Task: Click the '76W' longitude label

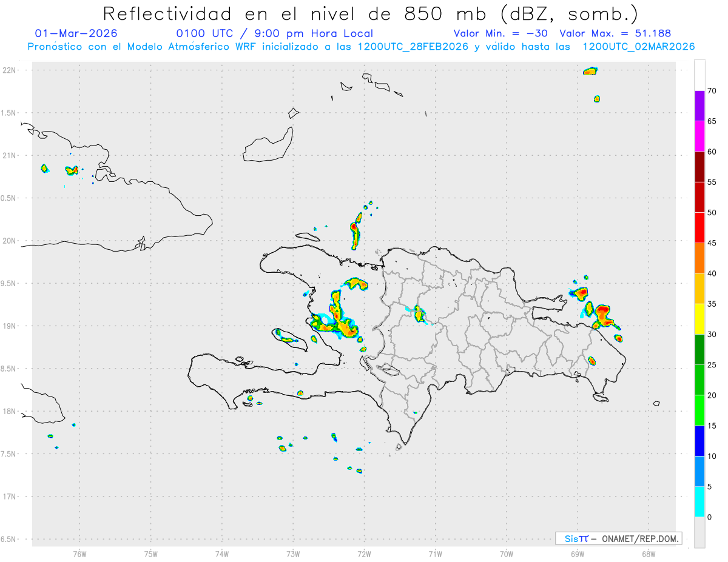Action: coord(79,554)
